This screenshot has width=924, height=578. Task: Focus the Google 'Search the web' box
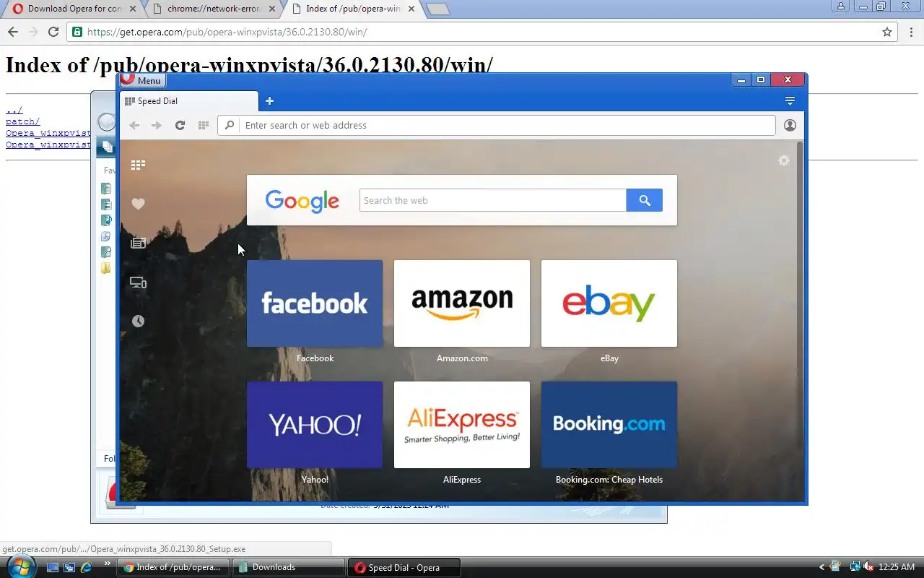tap(492, 200)
